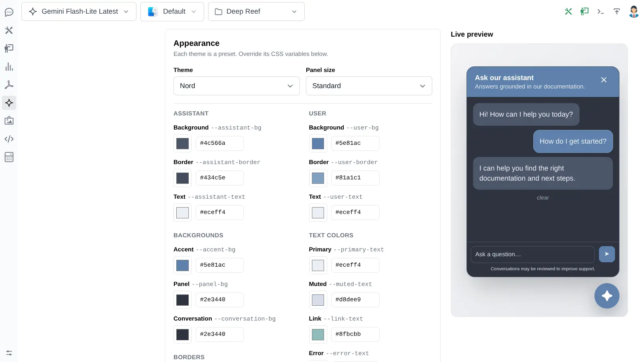Pick the assistant text color swatch

pos(183,213)
